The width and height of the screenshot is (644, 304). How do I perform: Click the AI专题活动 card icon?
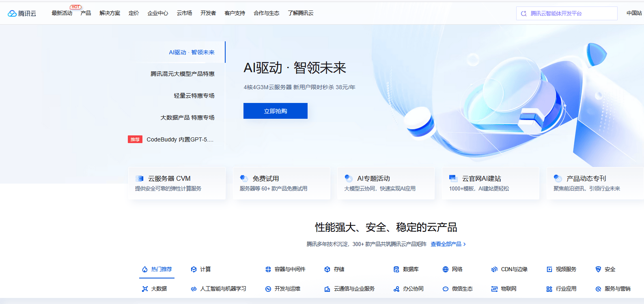coord(349,178)
